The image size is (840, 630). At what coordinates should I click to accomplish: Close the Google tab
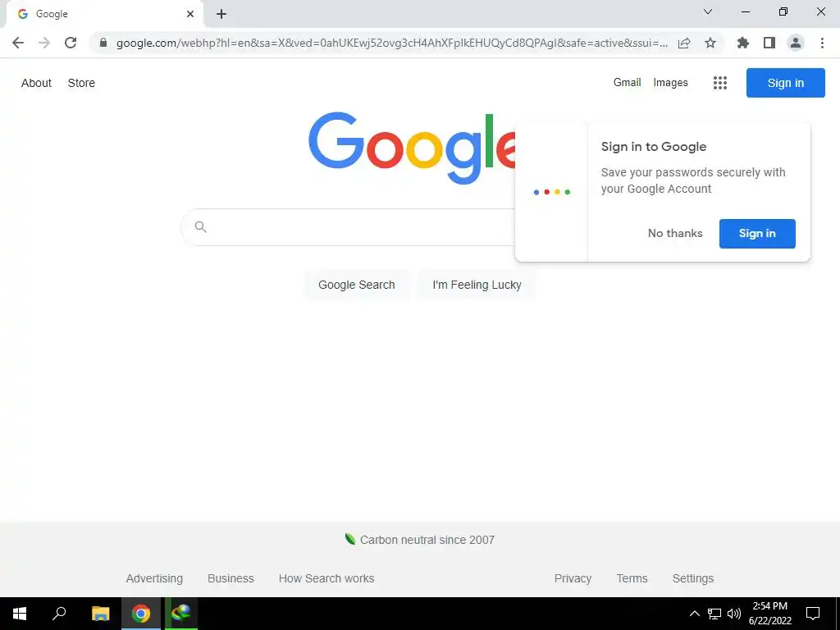tap(190, 14)
